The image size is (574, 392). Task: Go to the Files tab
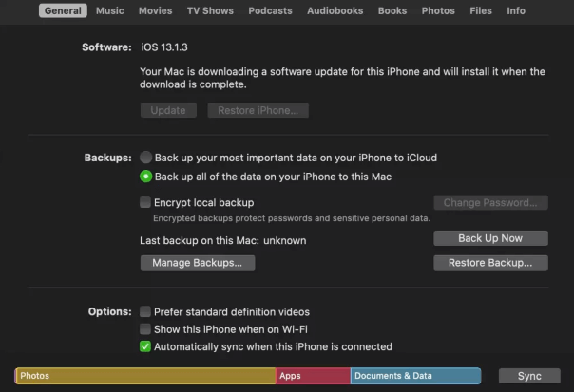point(481,10)
